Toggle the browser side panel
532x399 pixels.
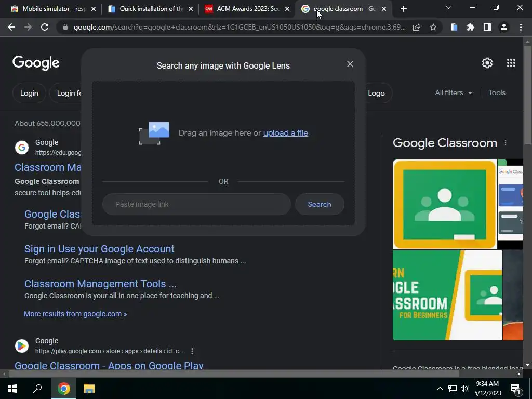pyautogui.click(x=487, y=27)
